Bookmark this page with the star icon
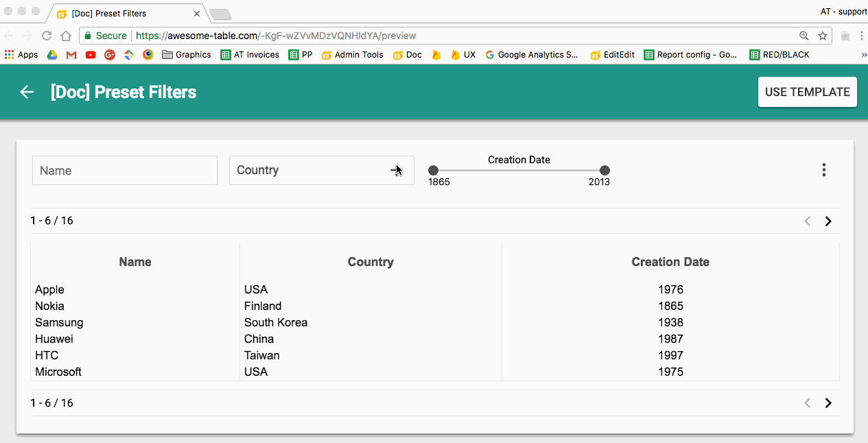The width and height of the screenshot is (868, 443). pyautogui.click(x=822, y=36)
